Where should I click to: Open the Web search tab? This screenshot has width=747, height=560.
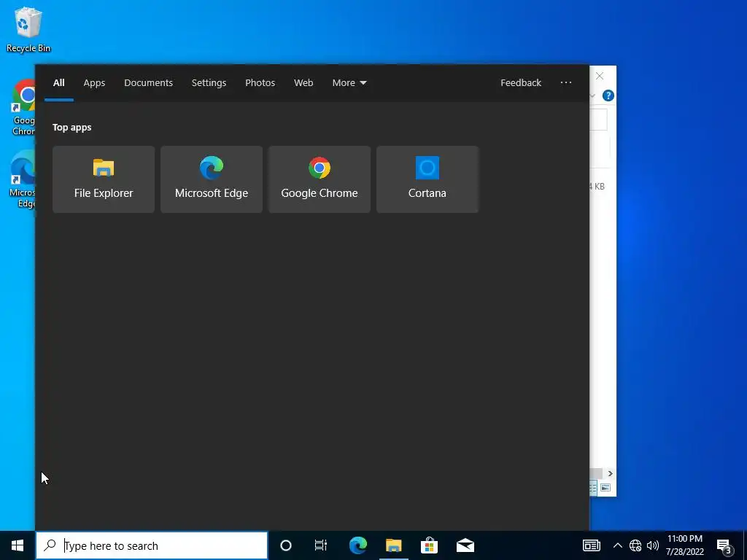click(x=303, y=83)
